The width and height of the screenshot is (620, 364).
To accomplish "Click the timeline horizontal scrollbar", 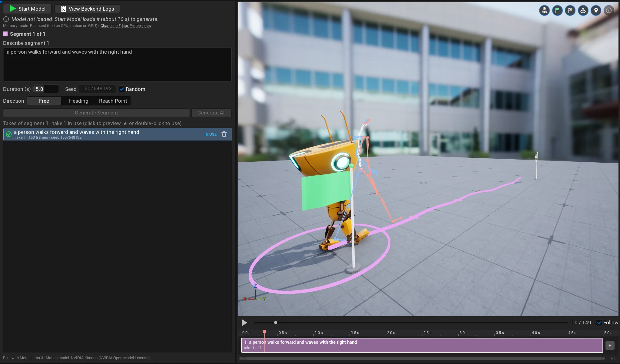I will coord(422,359).
